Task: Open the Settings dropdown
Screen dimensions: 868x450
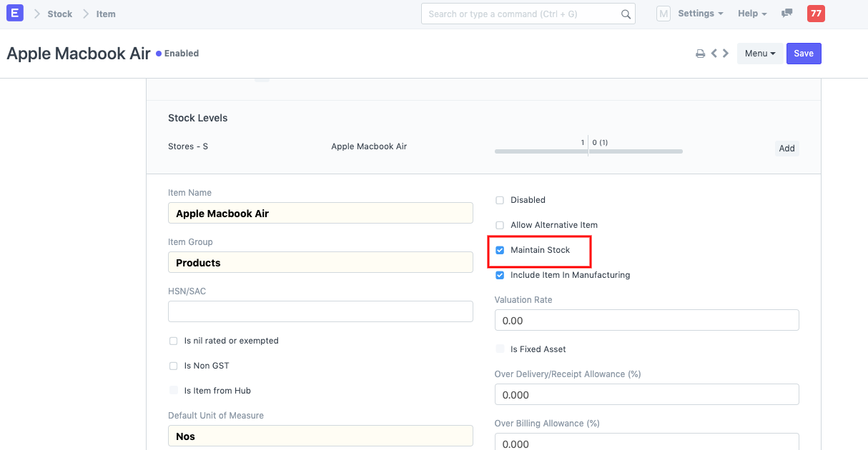Action: click(x=700, y=14)
